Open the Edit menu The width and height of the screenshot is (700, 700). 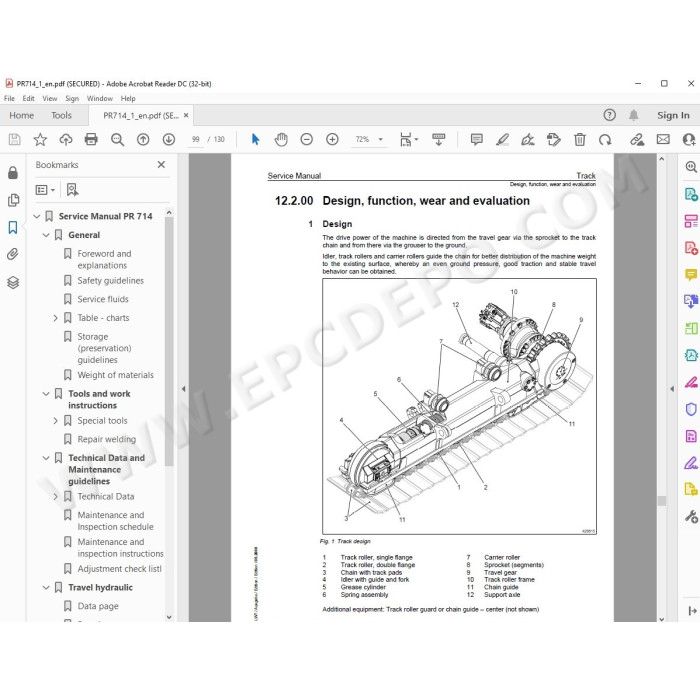tap(29, 99)
